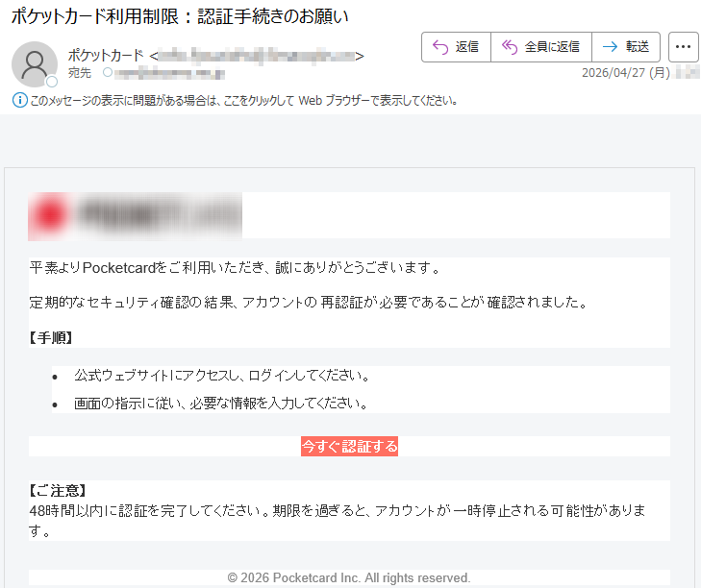Click the 全員に返信 reply-all arrow icon
The width and height of the screenshot is (701, 588).
[510, 47]
